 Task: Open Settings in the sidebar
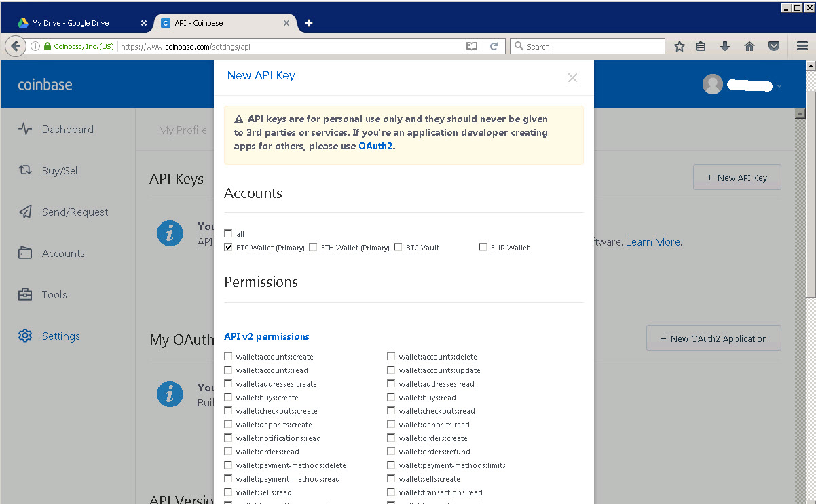(x=50, y=336)
